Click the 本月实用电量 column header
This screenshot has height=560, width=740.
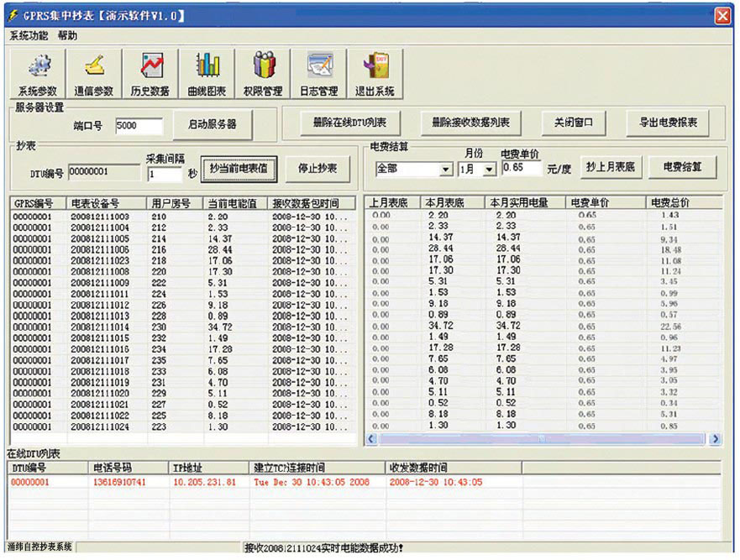(526, 203)
